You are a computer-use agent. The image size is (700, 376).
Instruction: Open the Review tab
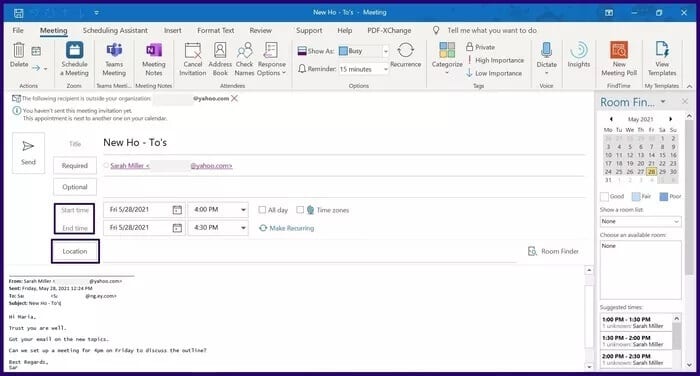[261, 30]
